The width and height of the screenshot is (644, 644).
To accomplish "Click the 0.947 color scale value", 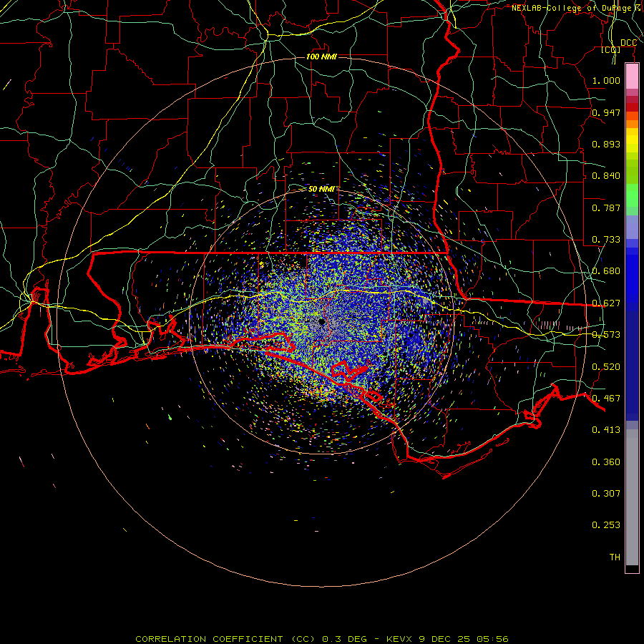I will pos(606,112).
